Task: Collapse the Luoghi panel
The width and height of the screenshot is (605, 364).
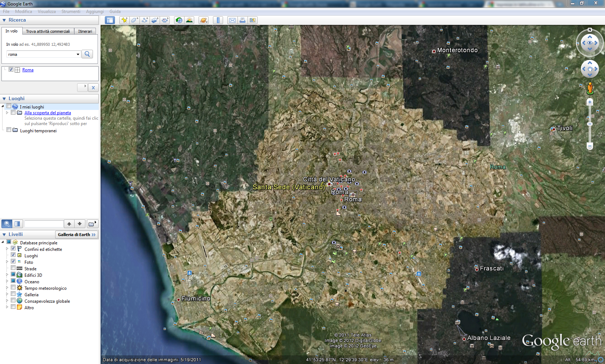Action: [x=4, y=99]
